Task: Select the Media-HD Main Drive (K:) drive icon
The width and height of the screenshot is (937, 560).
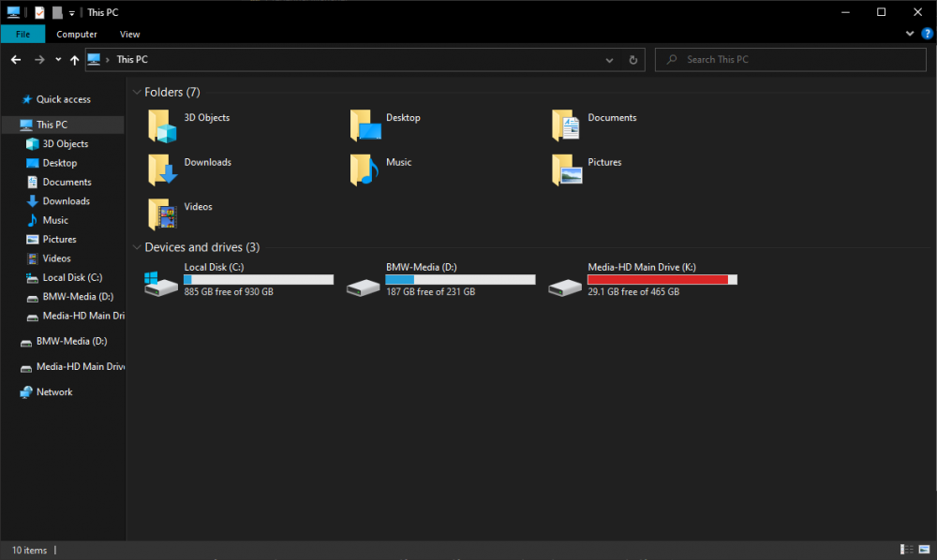Action: (x=565, y=287)
